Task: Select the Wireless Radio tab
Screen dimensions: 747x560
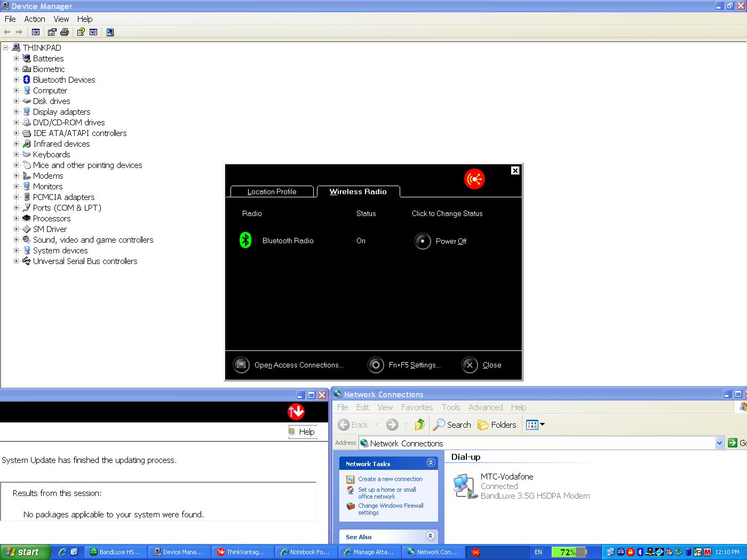Action: click(358, 191)
